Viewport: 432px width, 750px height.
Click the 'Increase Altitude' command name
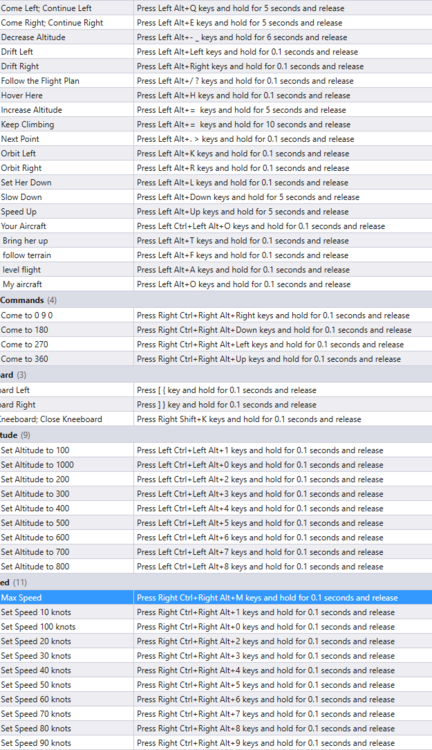click(x=32, y=110)
